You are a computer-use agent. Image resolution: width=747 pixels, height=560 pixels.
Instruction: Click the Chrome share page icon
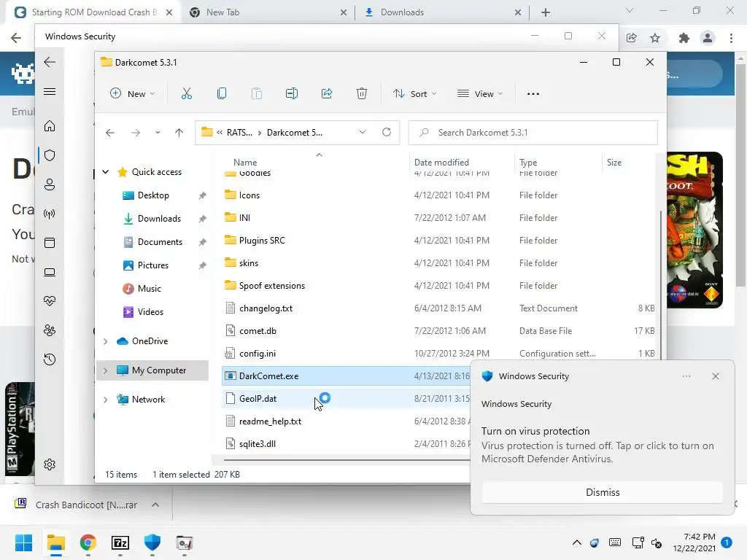pos(631,38)
